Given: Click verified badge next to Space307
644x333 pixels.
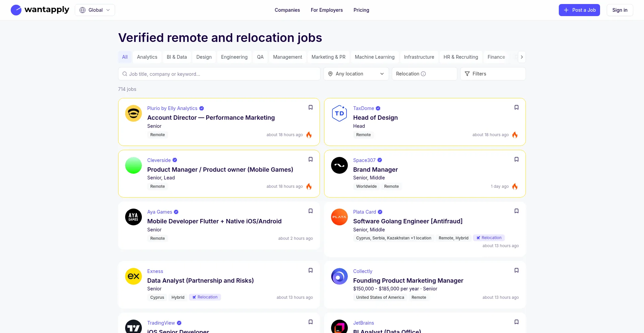Looking at the screenshot, I should click(x=380, y=160).
